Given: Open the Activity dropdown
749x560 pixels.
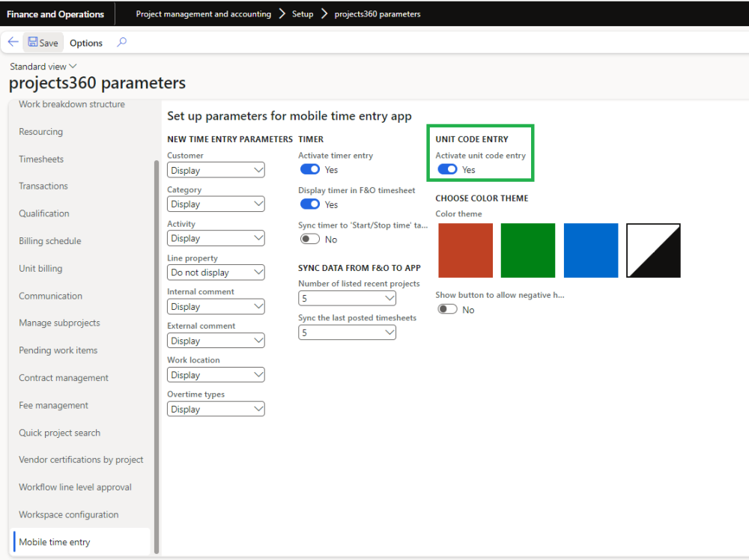Looking at the screenshot, I should click(216, 238).
